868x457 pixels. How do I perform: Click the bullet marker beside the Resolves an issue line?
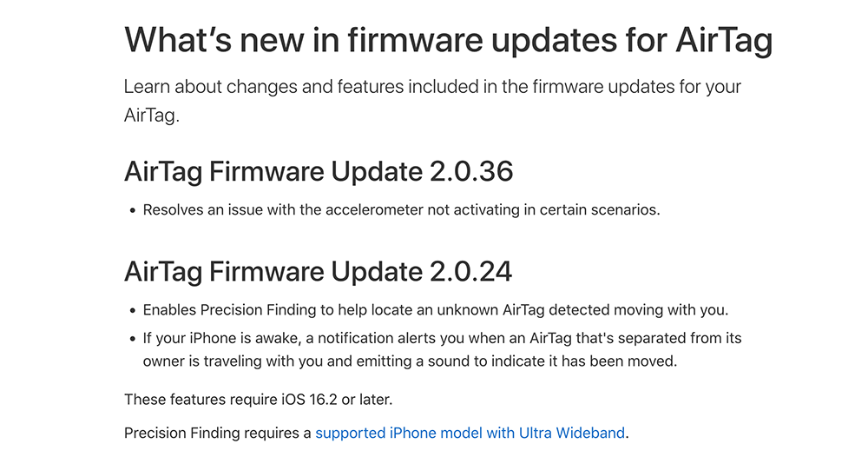pyautogui.click(x=132, y=211)
